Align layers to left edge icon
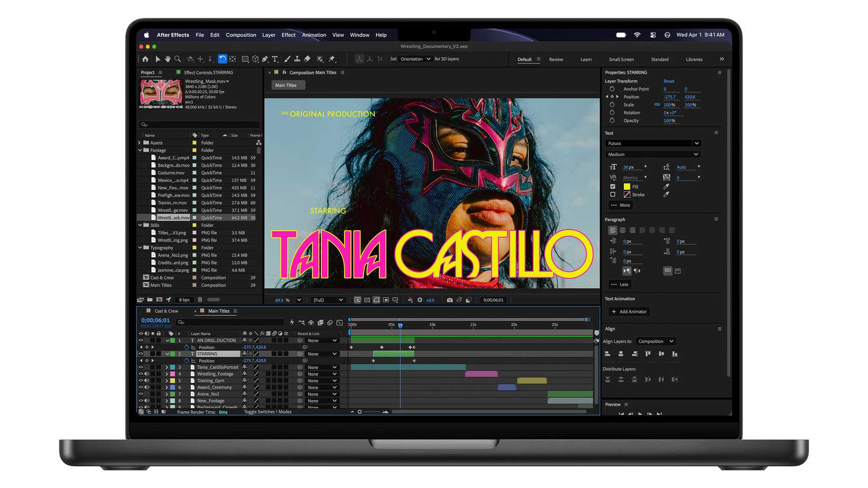 click(608, 354)
